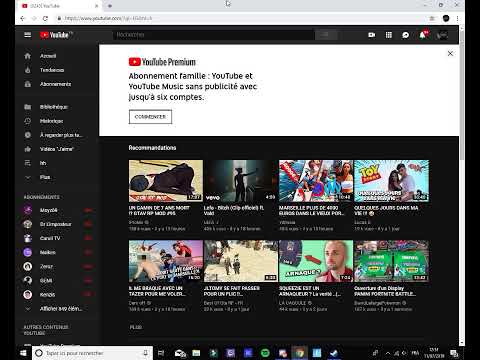
Task: Click 'QUELQUES JOURS DANS MA VIE' title
Action: pos(386,210)
